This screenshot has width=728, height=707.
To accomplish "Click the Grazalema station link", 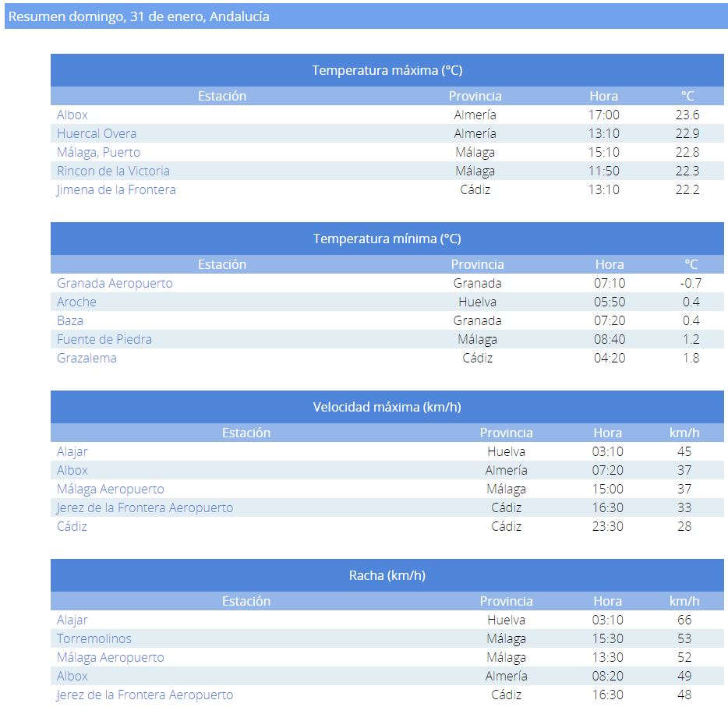I will [x=87, y=358].
